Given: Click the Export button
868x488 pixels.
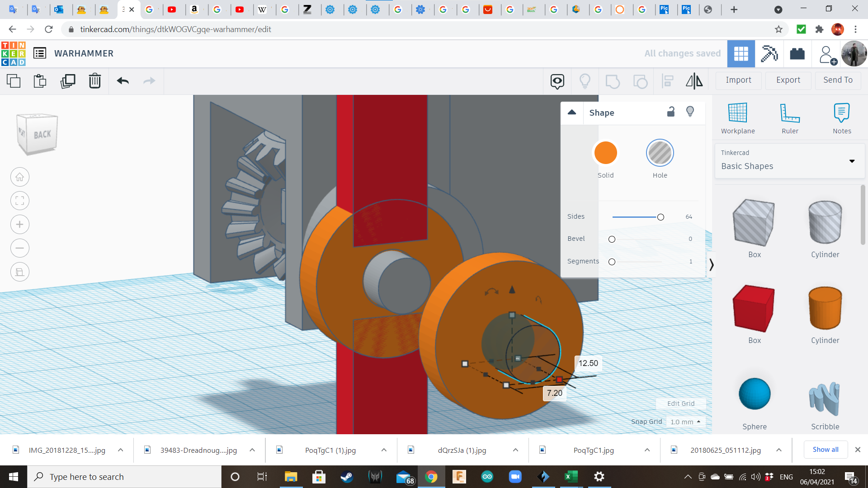Looking at the screenshot, I should pos(788,80).
